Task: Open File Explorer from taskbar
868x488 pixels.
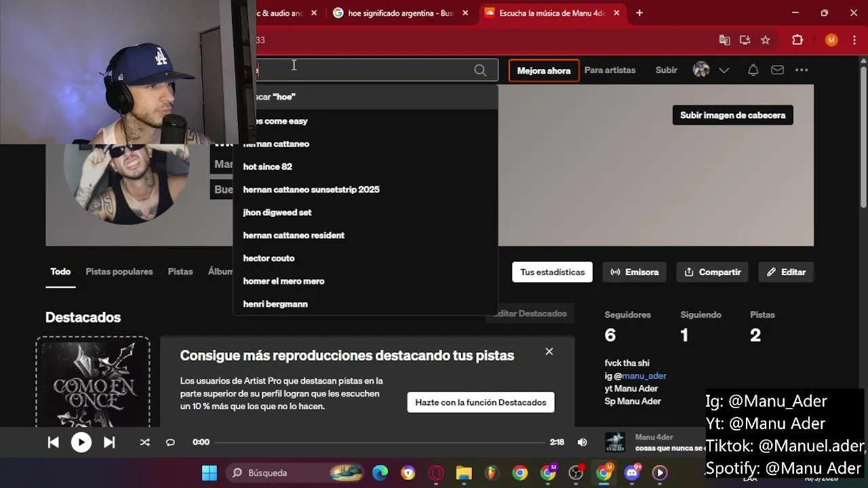Action: click(463, 472)
